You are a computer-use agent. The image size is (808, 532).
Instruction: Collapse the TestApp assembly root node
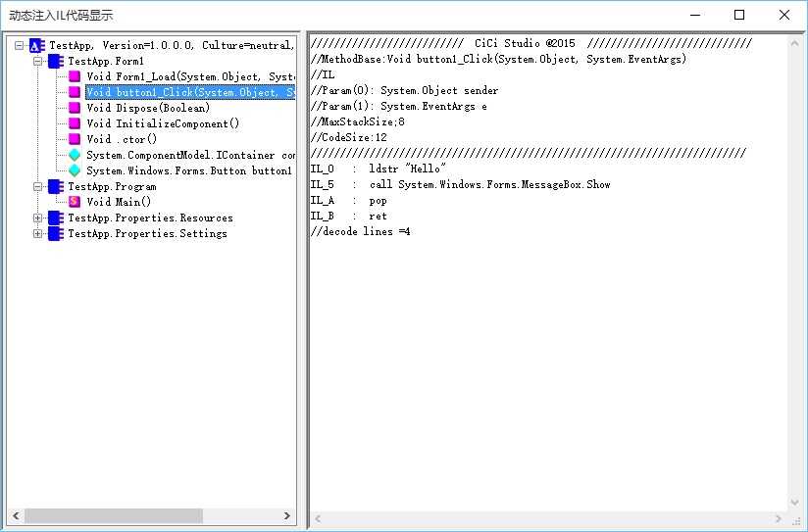point(19,46)
